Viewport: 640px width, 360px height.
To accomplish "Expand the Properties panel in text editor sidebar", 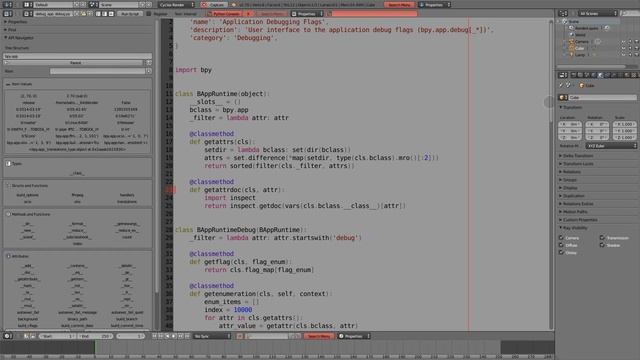I will point(16,22).
